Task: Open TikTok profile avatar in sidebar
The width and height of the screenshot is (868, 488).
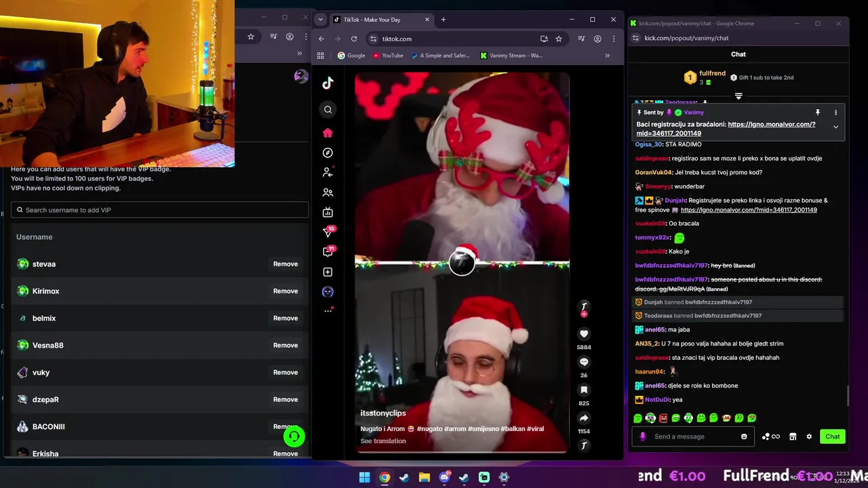Action: pos(328,291)
